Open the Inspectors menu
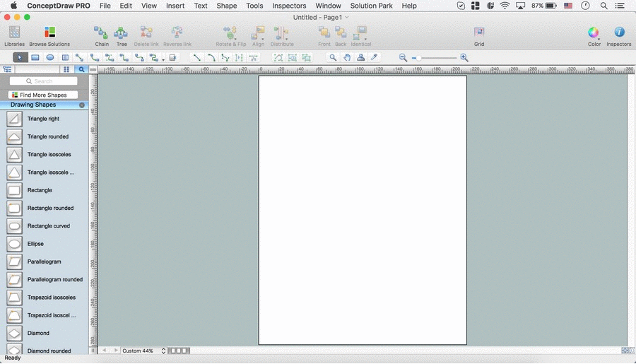Image resolution: width=636 pixels, height=364 pixels. click(x=289, y=6)
